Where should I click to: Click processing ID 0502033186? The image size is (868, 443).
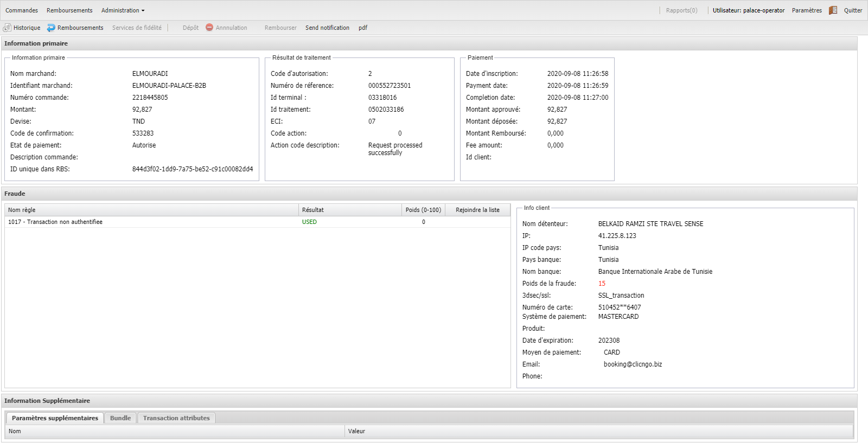pos(386,110)
